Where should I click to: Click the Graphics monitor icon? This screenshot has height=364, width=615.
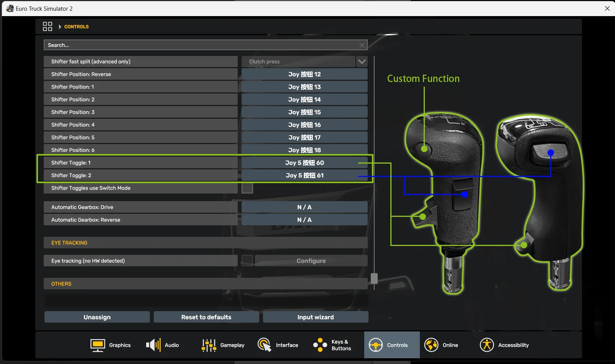point(98,345)
